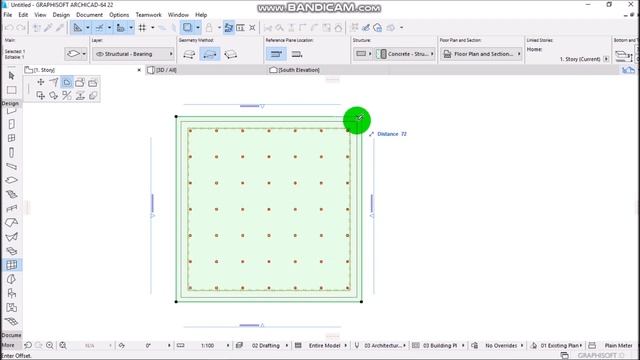The image size is (640, 360).
Task: Click Undo arrow in top toolbar
Action: [9, 28]
